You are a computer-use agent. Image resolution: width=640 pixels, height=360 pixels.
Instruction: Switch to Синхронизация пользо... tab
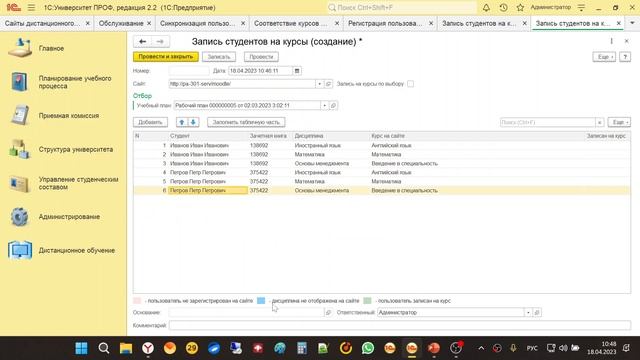198,23
